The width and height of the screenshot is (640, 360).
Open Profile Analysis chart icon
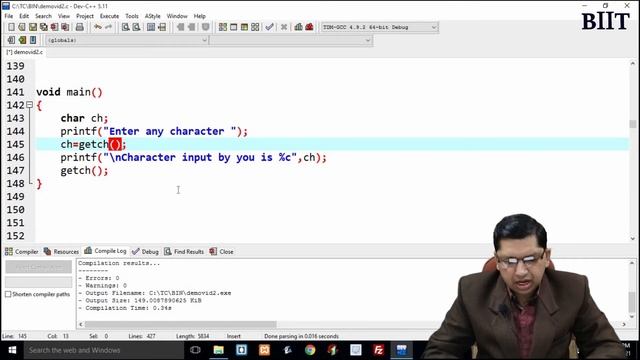tap(298, 27)
